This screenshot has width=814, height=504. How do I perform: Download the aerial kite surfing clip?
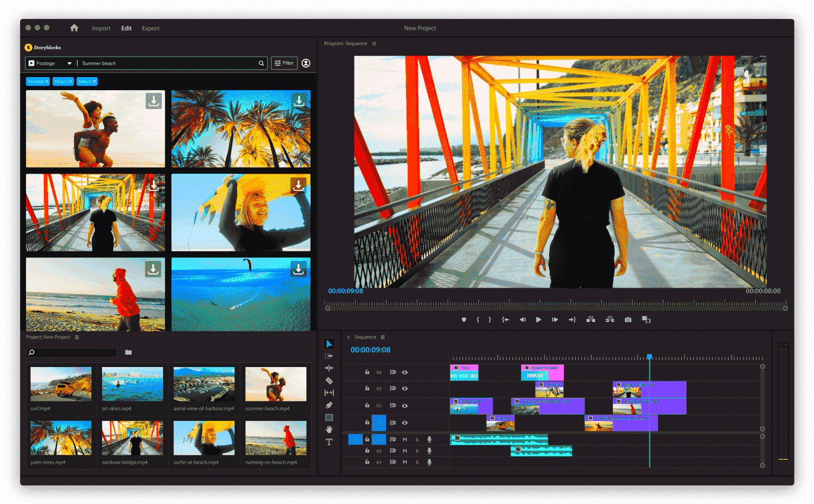299,269
